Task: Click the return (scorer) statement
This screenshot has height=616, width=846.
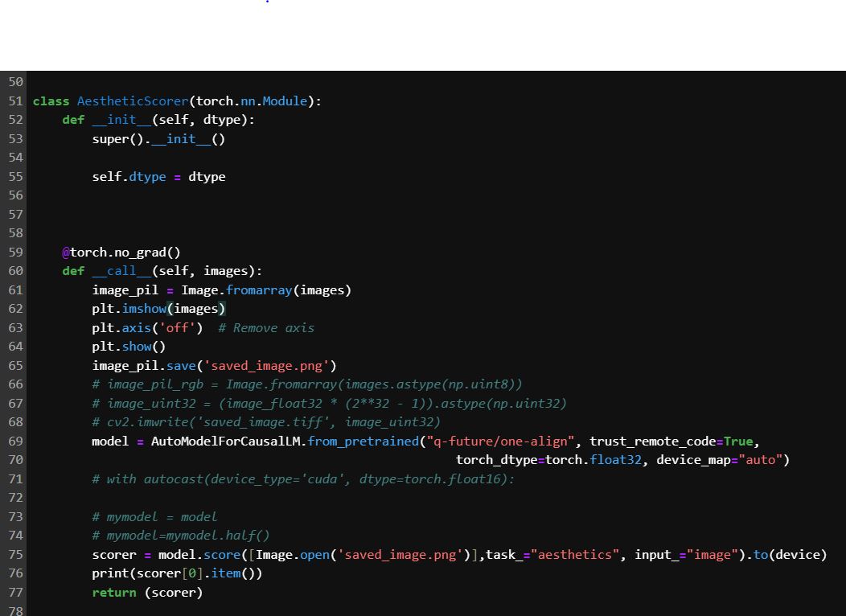Action: pyautogui.click(x=147, y=593)
